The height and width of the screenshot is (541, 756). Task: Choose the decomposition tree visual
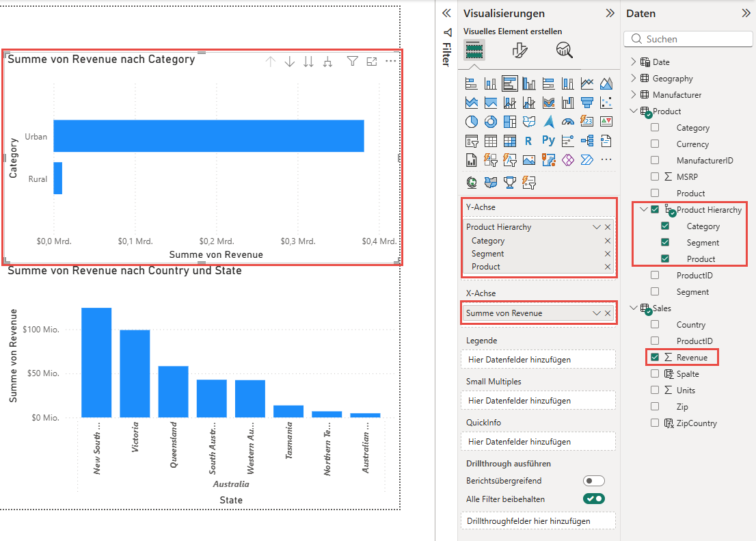(586, 141)
